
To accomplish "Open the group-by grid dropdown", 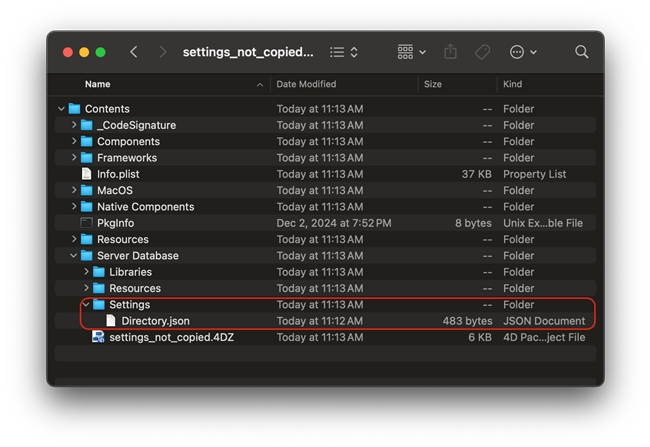I will pos(411,52).
